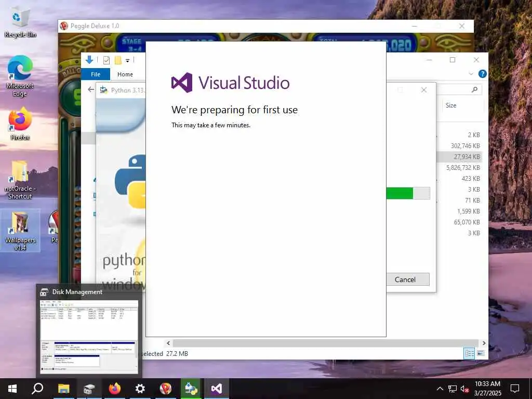Open the Disk Management preview thumbnail

tap(89, 337)
